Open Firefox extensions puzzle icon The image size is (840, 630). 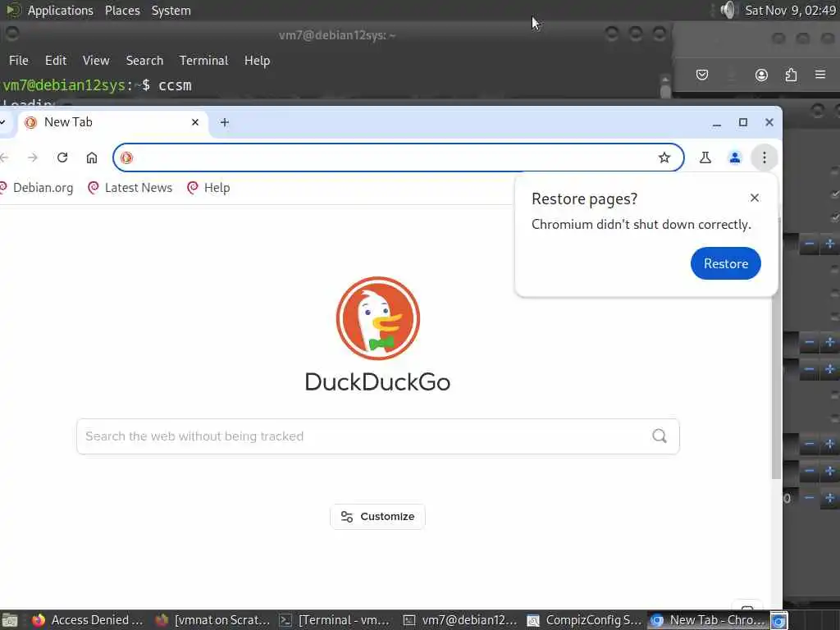coord(791,75)
